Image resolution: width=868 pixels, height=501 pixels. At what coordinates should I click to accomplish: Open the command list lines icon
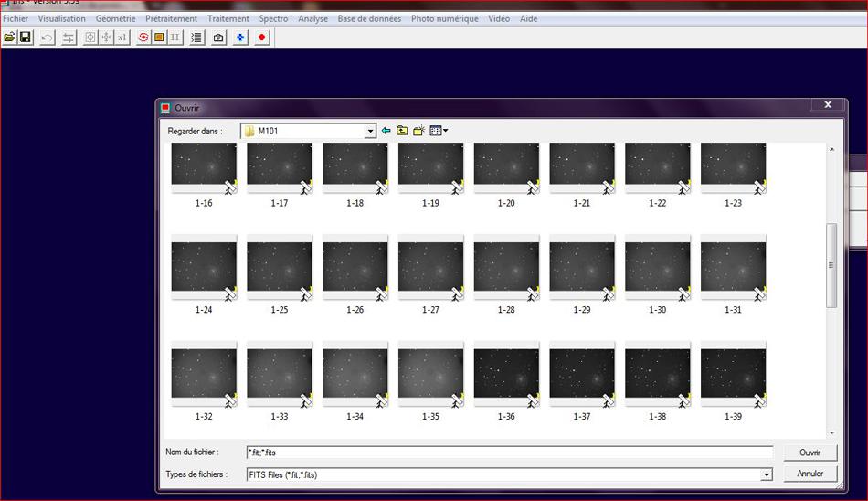point(196,37)
